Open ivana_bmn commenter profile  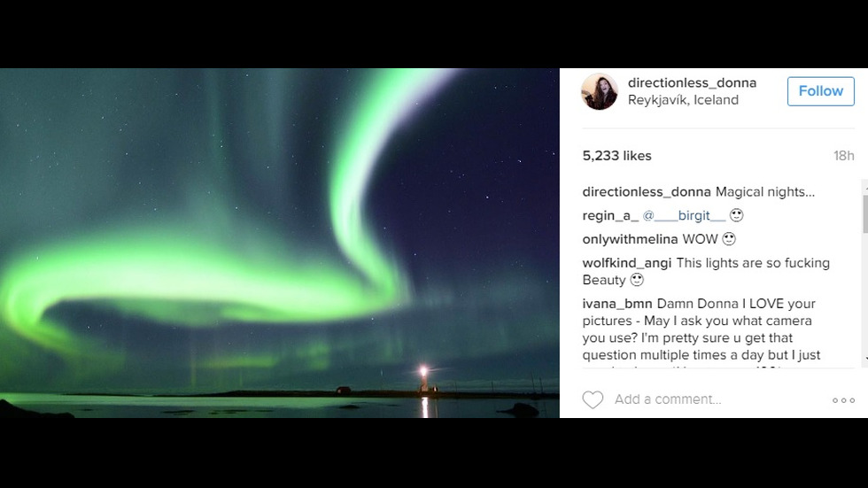point(617,305)
